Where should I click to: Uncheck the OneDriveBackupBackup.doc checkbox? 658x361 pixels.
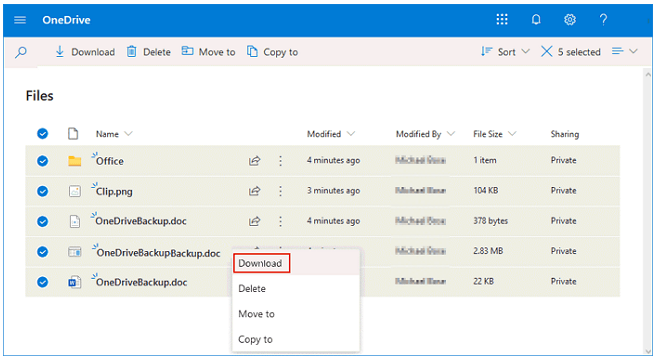pyautogui.click(x=42, y=252)
